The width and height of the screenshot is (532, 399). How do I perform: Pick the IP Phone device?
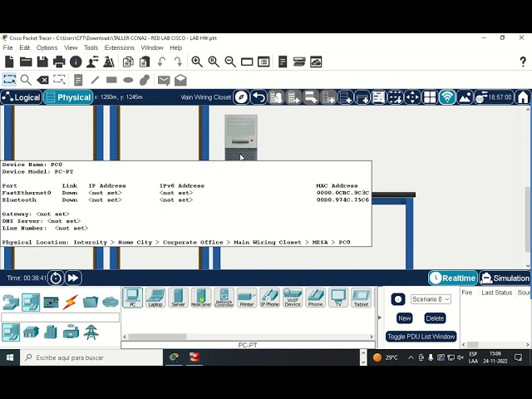(x=269, y=298)
